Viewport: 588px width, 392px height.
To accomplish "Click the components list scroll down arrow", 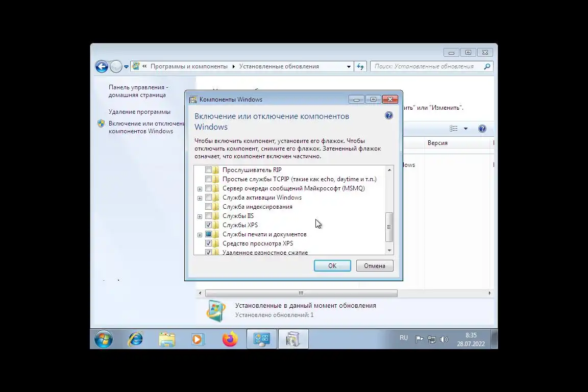I will 389,250.
